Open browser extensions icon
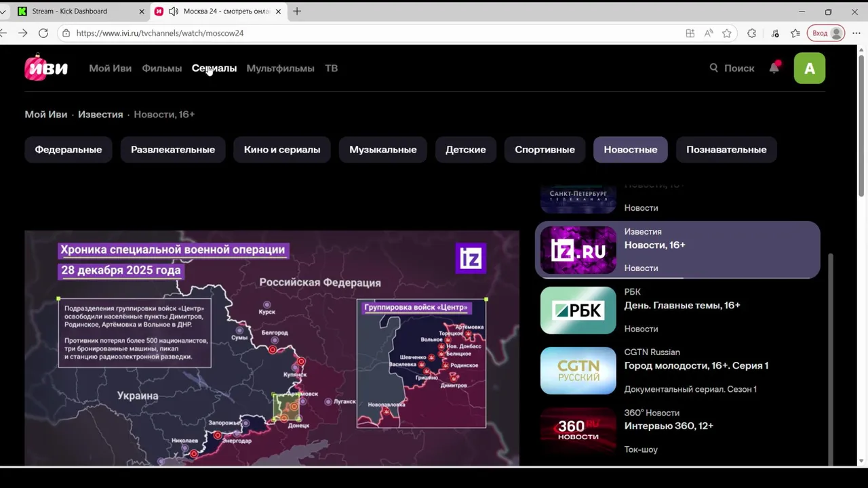Screen dimensions: 868x488 click(751, 33)
